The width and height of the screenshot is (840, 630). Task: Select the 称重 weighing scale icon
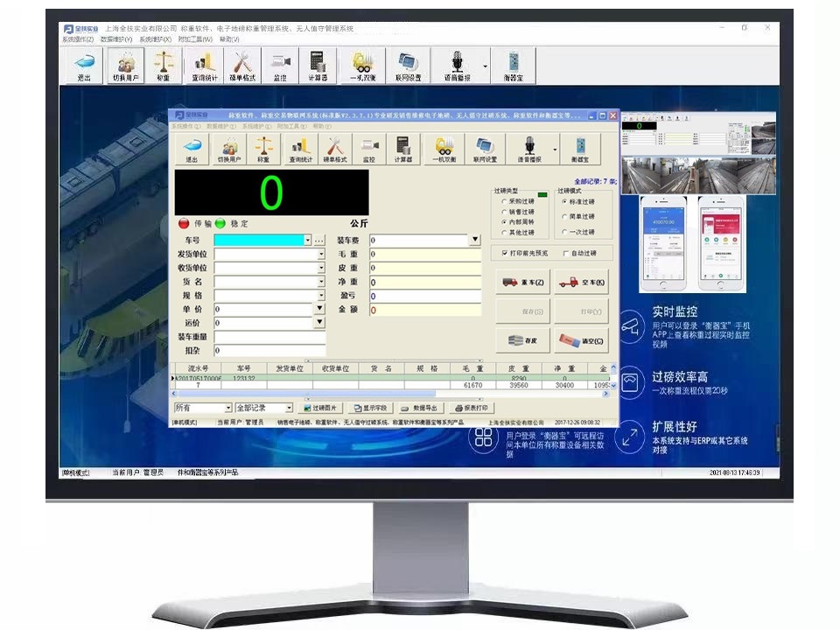pos(264,149)
